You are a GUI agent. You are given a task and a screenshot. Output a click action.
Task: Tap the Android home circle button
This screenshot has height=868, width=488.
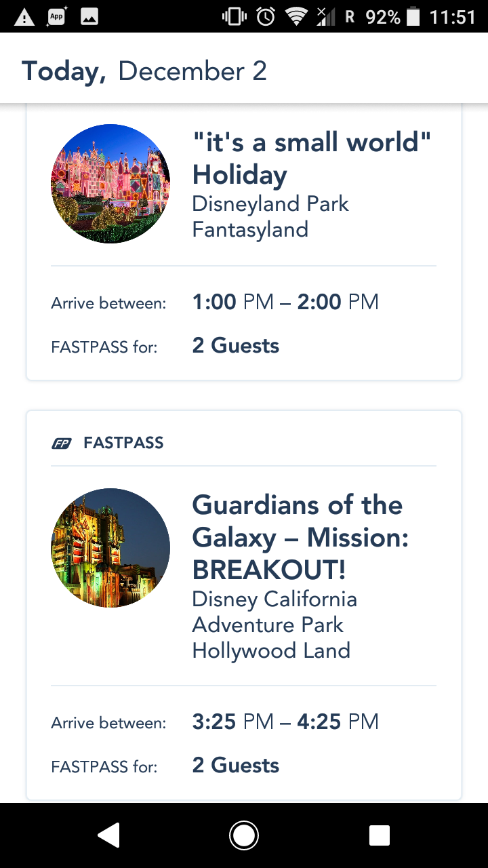coord(244,835)
